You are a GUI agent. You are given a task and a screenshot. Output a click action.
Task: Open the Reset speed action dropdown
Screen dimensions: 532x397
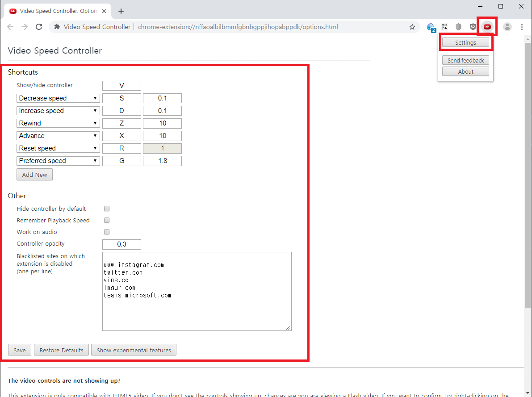58,148
